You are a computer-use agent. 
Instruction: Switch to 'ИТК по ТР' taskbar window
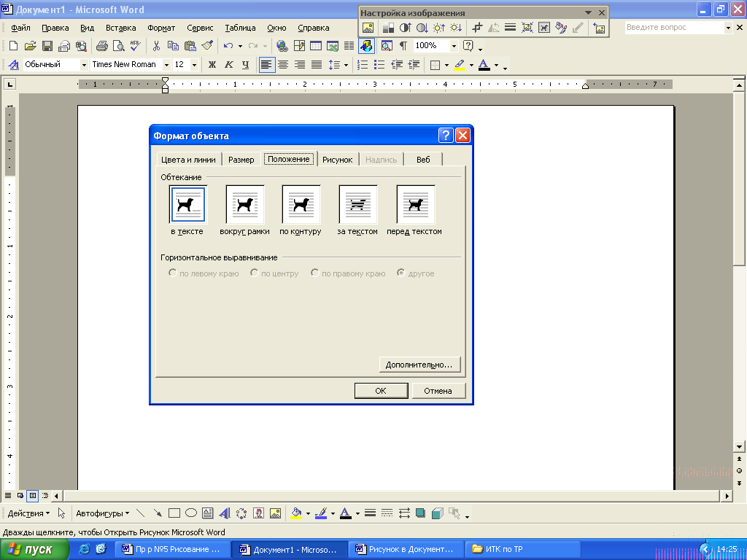click(x=522, y=549)
